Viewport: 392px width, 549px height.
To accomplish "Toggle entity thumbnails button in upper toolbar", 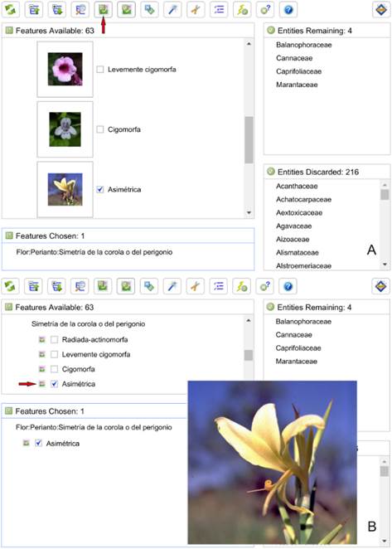I will [x=126, y=9].
